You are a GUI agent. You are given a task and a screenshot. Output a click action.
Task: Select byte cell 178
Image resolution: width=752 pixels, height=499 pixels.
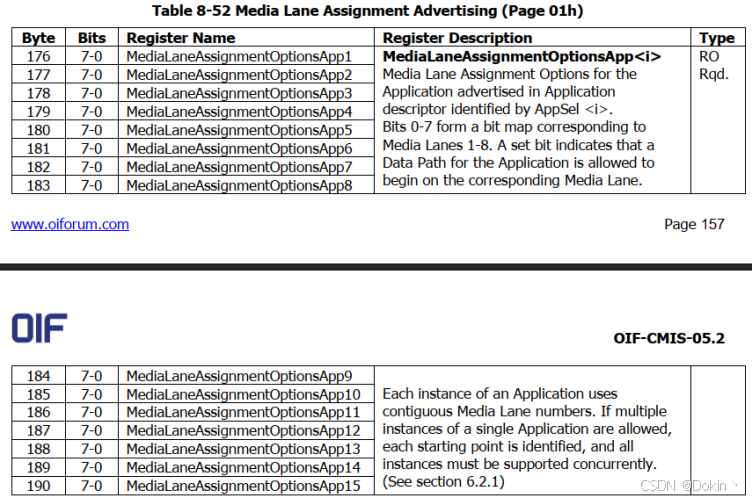tap(38, 93)
